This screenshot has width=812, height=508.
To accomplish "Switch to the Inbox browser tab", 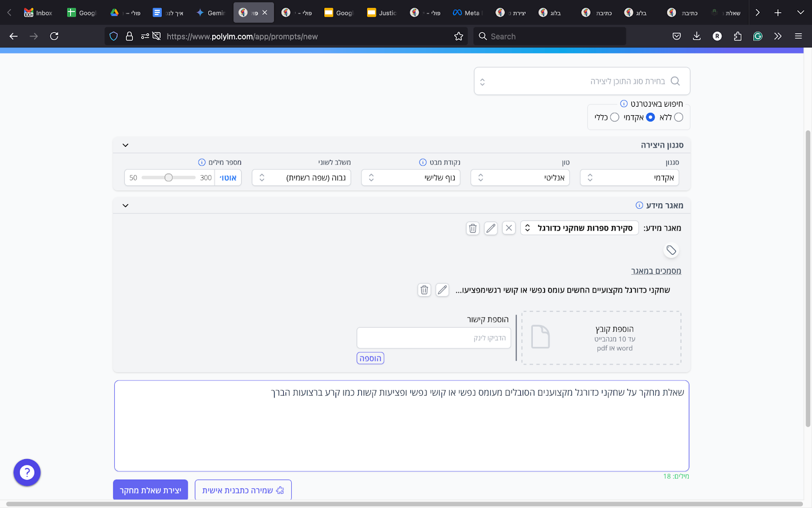I will (x=39, y=13).
